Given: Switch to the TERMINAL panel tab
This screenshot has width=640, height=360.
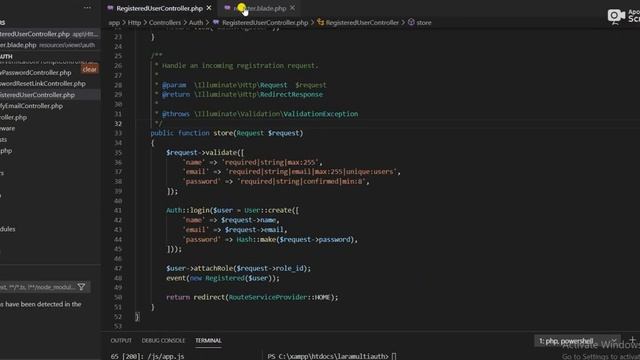Looking at the screenshot, I should (x=208, y=340).
